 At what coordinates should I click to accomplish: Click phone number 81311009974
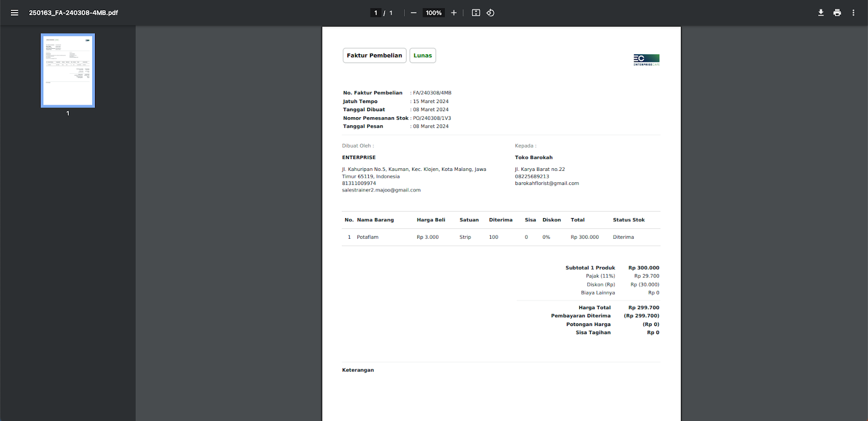[359, 183]
